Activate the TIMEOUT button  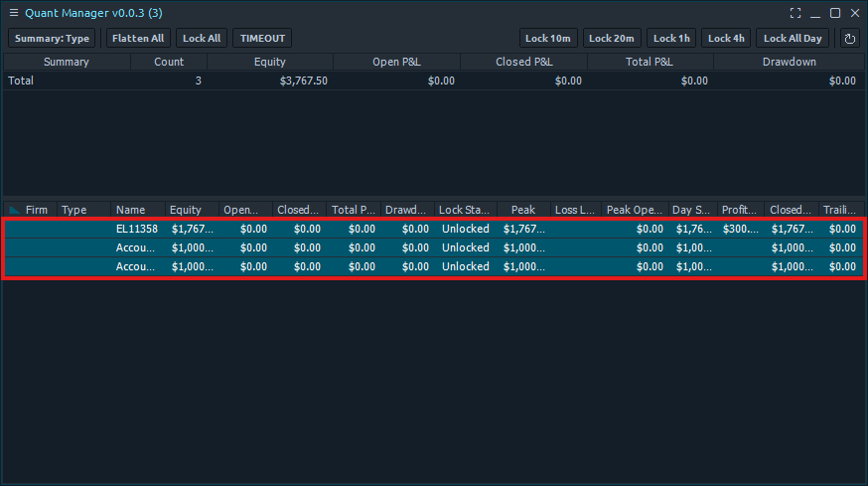(262, 39)
